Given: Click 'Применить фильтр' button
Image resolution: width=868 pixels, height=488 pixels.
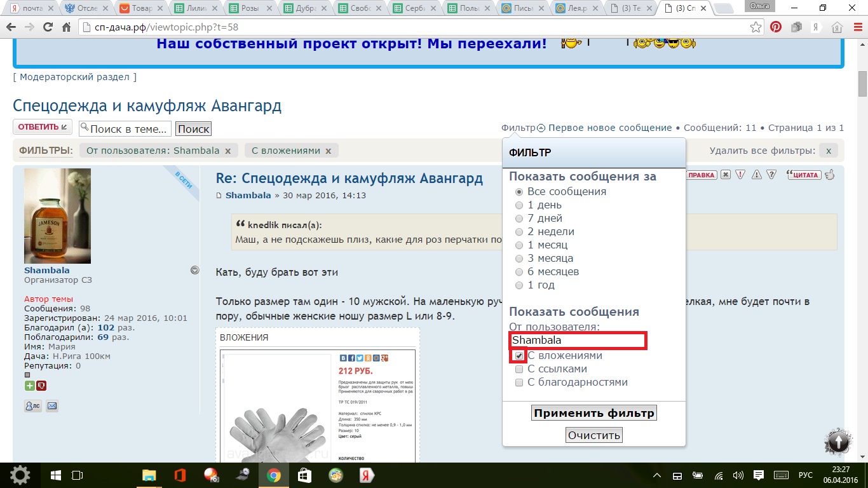Looking at the screenshot, I should 593,413.
